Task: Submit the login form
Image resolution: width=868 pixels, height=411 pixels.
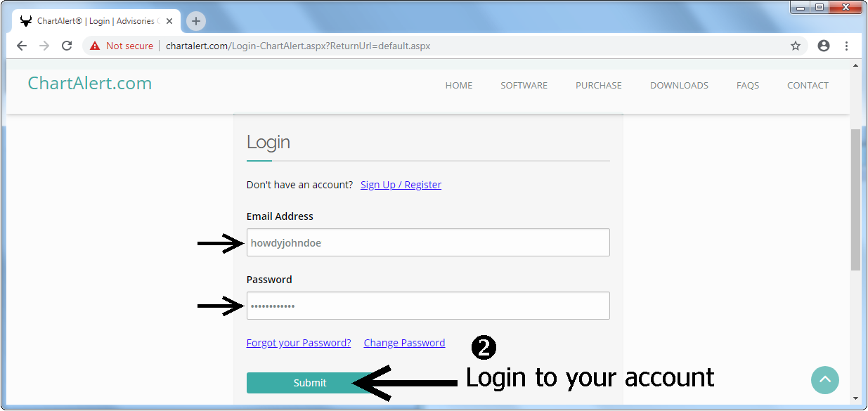Action: [310, 383]
